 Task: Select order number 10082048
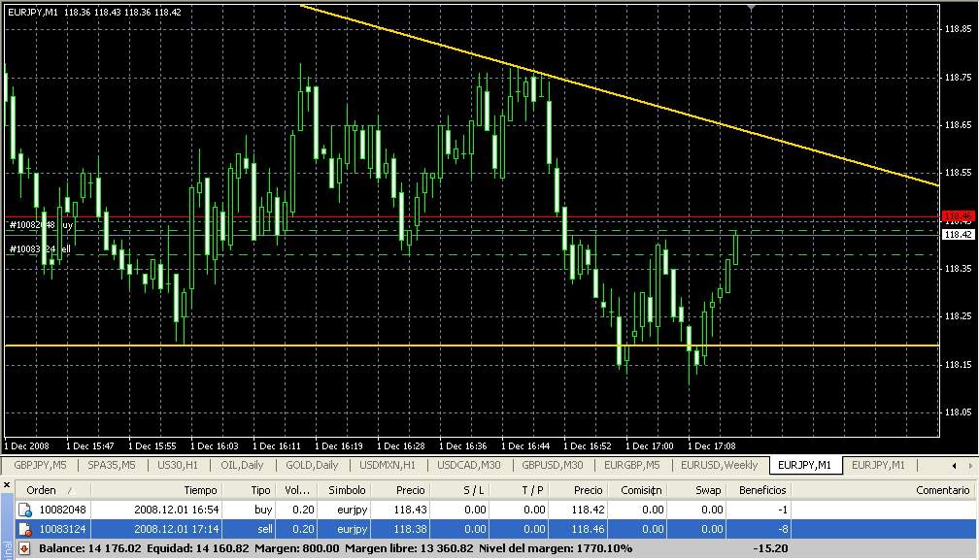[x=62, y=511]
